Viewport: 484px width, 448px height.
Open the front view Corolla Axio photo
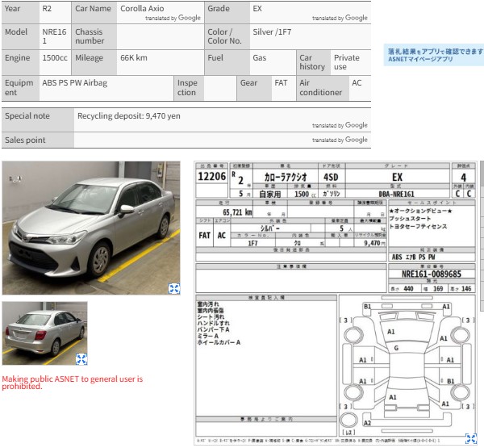tap(91, 228)
